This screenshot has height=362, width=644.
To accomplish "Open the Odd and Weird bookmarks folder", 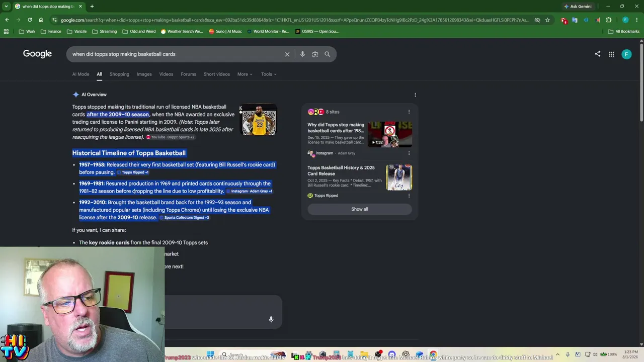I will (139, 31).
